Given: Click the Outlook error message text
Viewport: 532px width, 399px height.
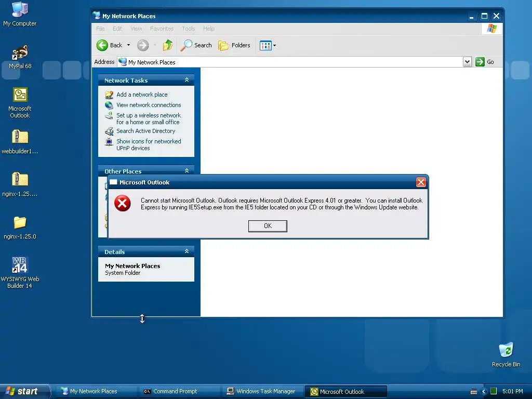Looking at the screenshot, I should click(282, 204).
